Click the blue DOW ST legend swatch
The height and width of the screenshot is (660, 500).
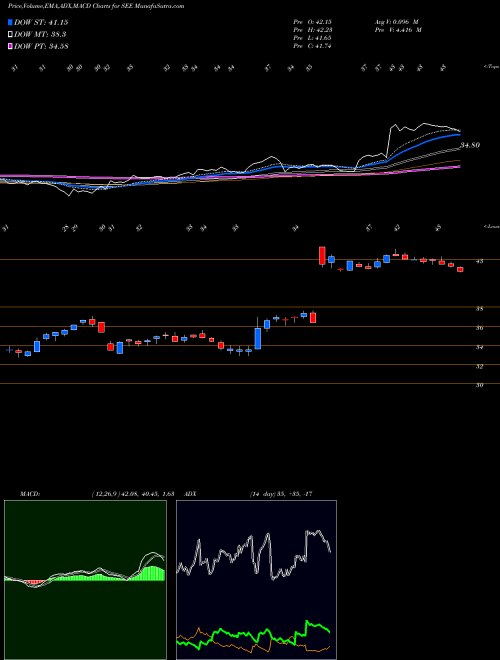(x=10, y=22)
